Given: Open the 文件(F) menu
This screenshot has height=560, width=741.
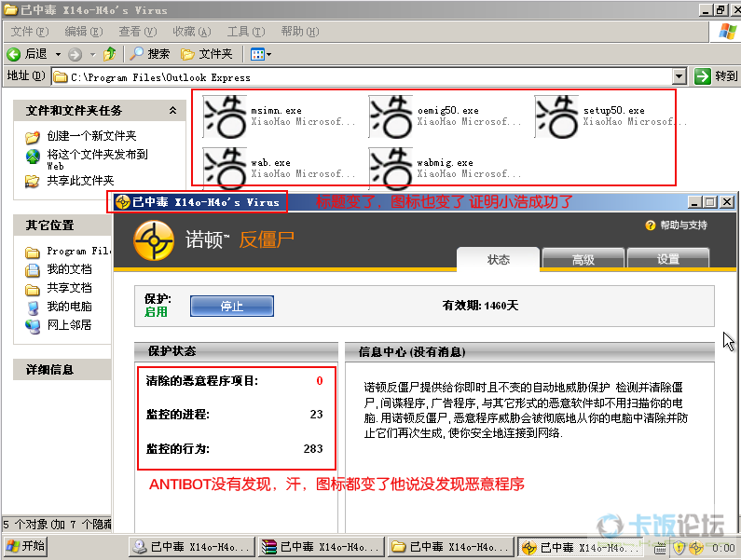Looking at the screenshot, I should click(30, 32).
